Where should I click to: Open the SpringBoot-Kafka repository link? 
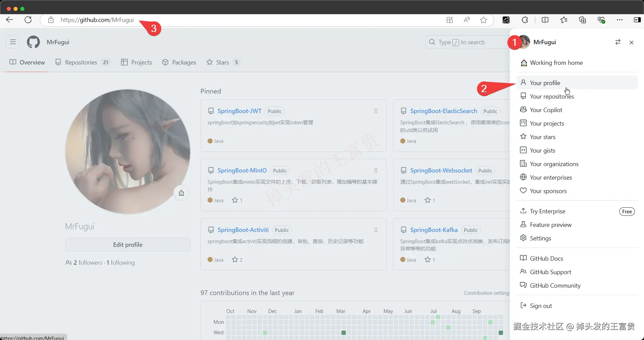point(434,230)
